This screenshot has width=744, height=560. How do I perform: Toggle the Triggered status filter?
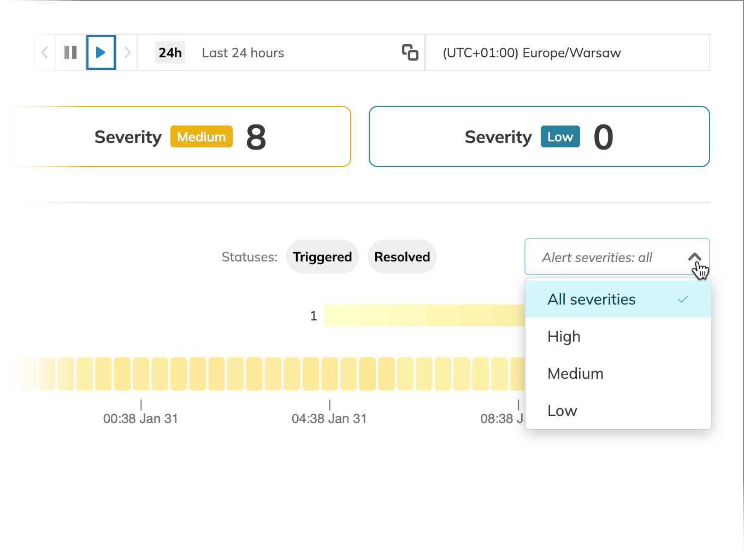click(322, 257)
